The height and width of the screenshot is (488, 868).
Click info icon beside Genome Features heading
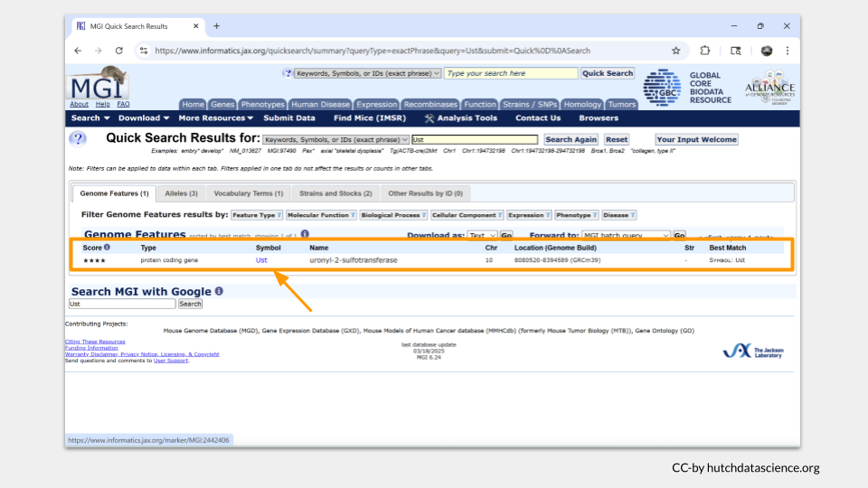point(305,234)
